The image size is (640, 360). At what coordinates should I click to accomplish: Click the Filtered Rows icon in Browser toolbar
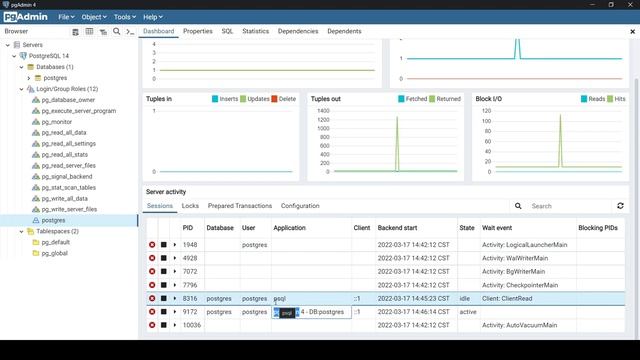coord(103,32)
